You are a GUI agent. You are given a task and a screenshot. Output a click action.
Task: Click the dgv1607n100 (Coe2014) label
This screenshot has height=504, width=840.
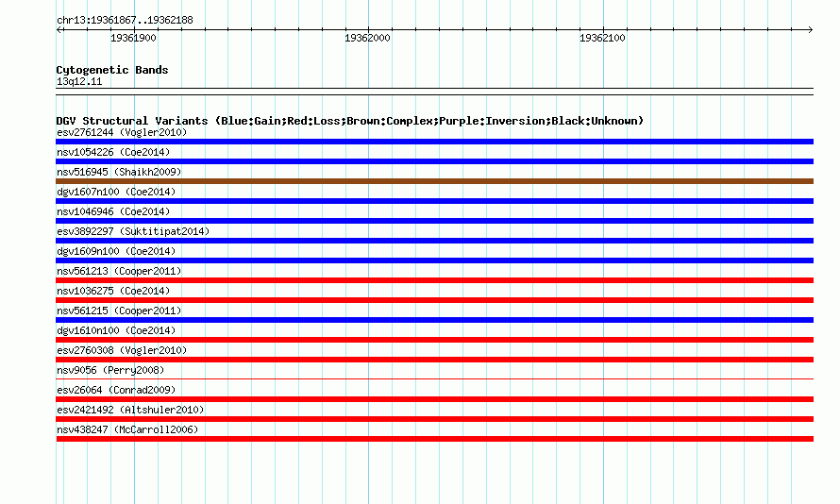coord(116,192)
